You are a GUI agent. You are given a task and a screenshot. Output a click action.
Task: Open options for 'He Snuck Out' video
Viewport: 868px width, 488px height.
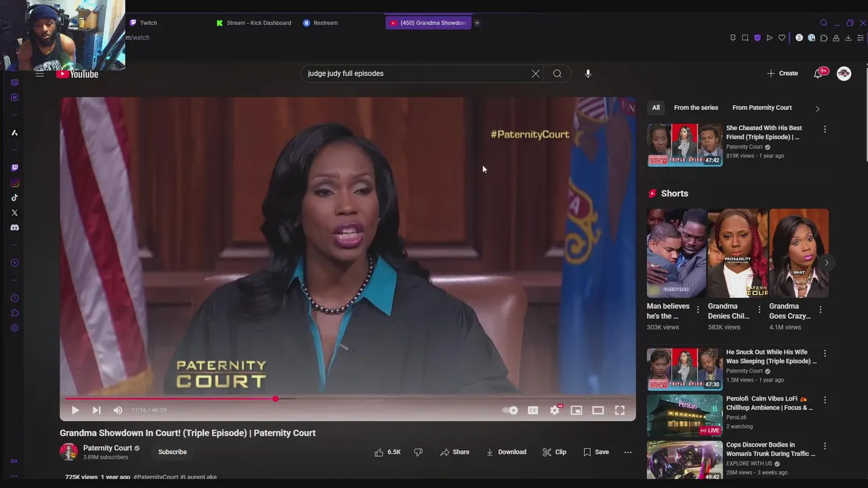tap(825, 353)
